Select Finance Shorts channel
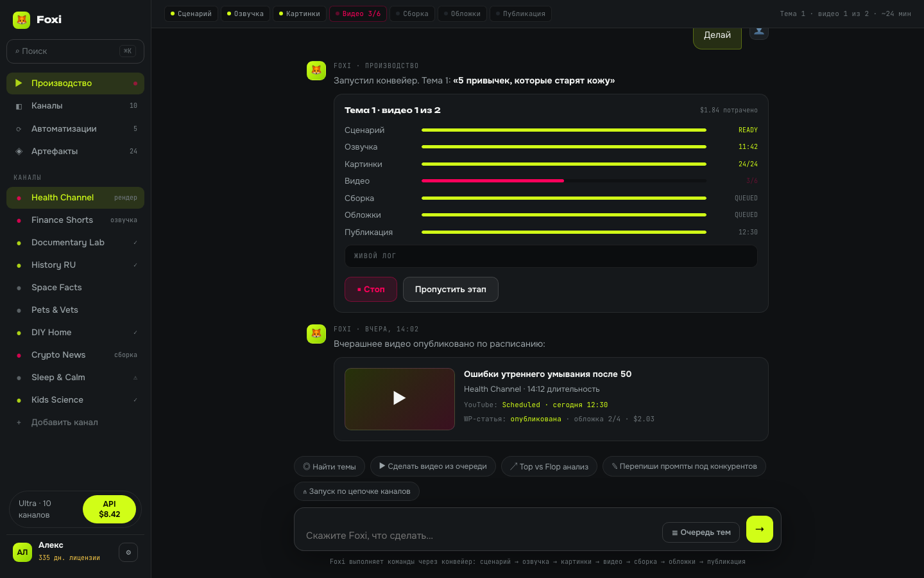This screenshot has height=578, width=924. point(75,220)
